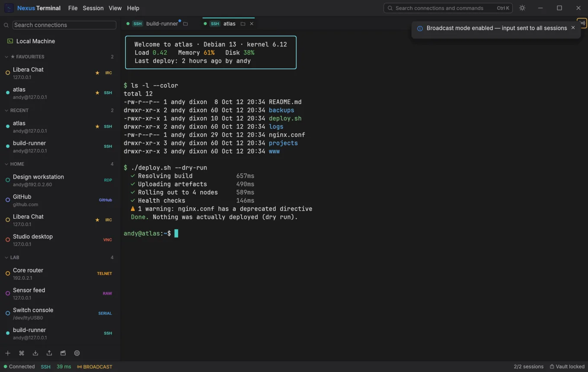Toggle star on atlas in Recent section

point(97,126)
